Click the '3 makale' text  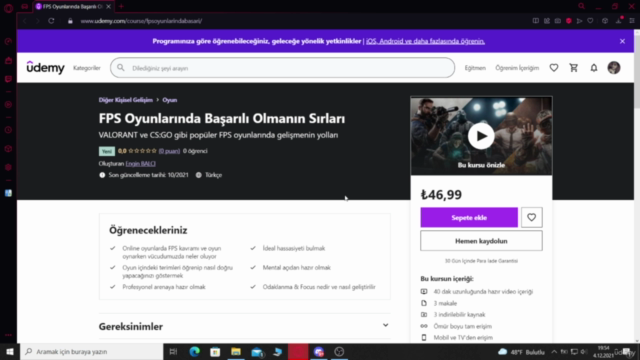(x=445, y=303)
